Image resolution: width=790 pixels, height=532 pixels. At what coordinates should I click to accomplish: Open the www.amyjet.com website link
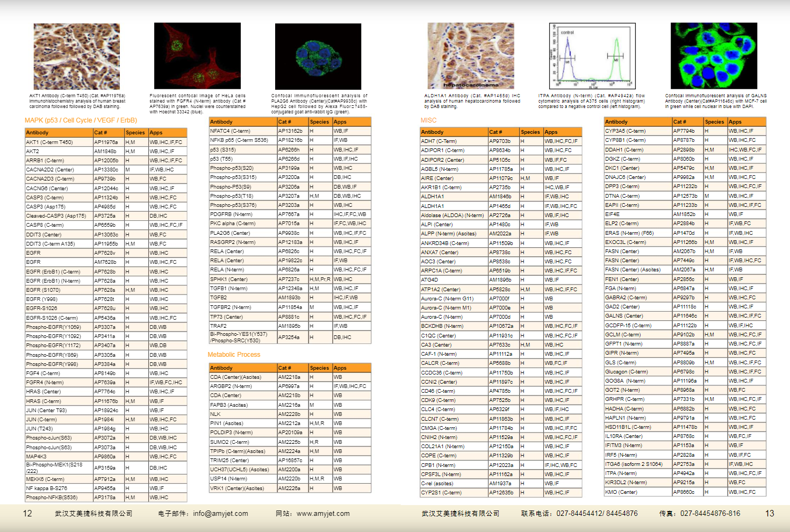(323, 514)
